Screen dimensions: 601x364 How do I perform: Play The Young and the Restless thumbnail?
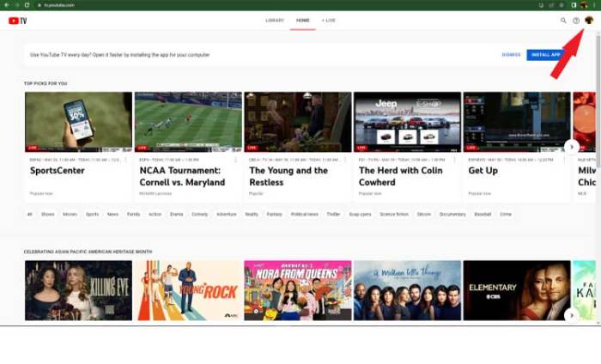coord(298,122)
